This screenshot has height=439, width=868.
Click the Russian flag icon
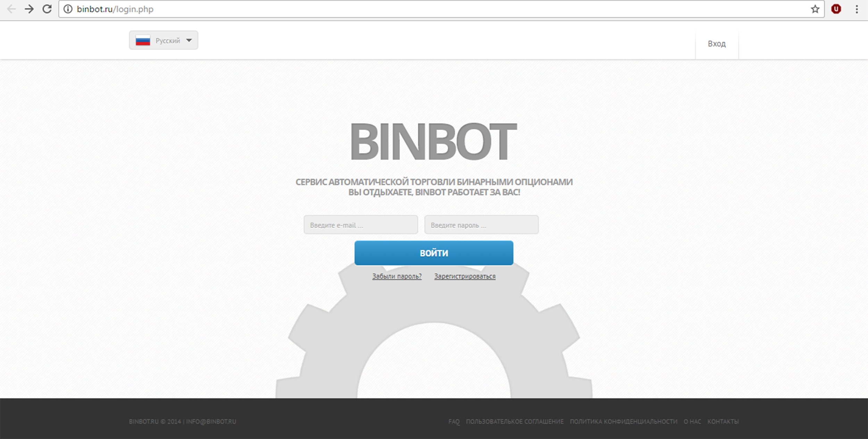(x=143, y=41)
